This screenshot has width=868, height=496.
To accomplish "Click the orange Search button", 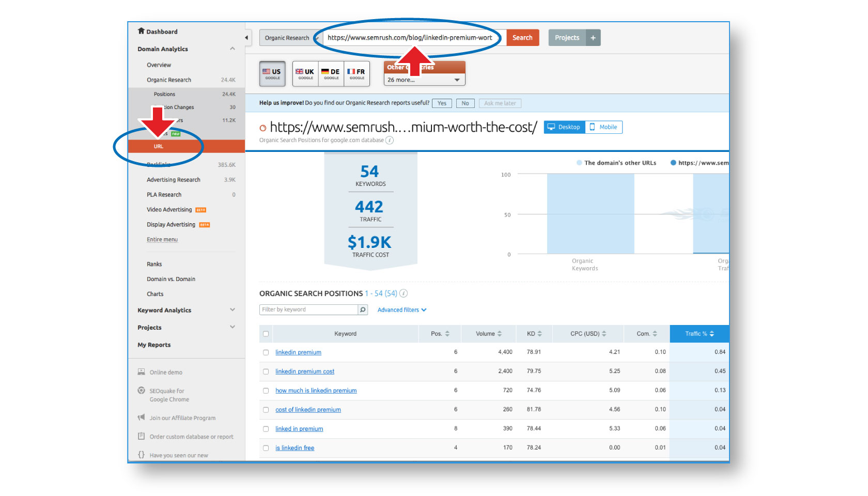I will [522, 38].
